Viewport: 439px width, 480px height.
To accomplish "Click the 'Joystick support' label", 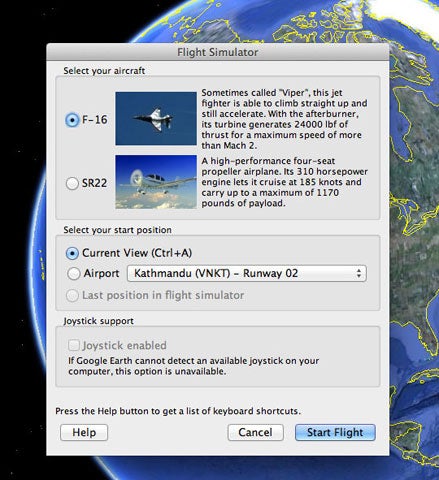I will click(98, 321).
